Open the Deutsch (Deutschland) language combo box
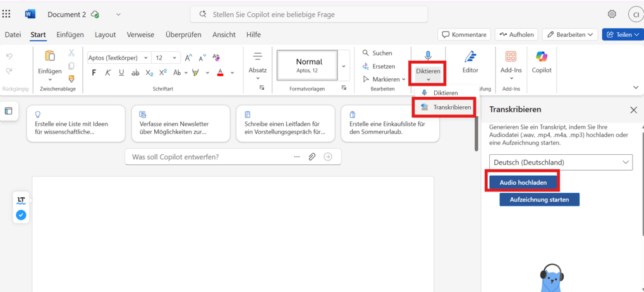 coord(561,162)
